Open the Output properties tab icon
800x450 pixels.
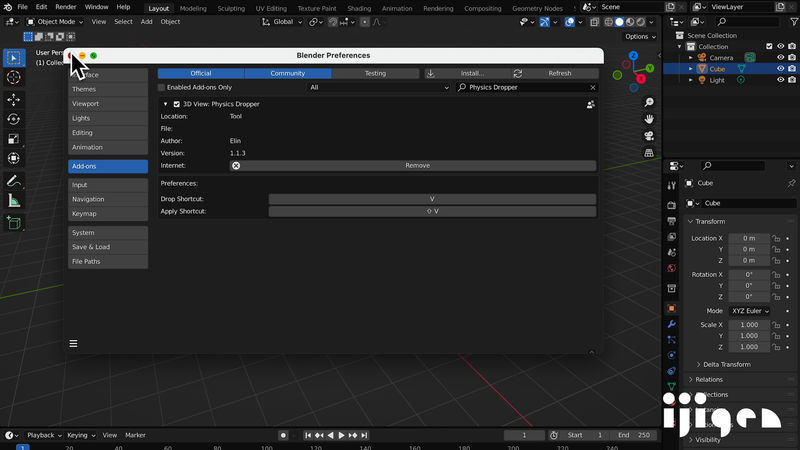tap(671, 221)
